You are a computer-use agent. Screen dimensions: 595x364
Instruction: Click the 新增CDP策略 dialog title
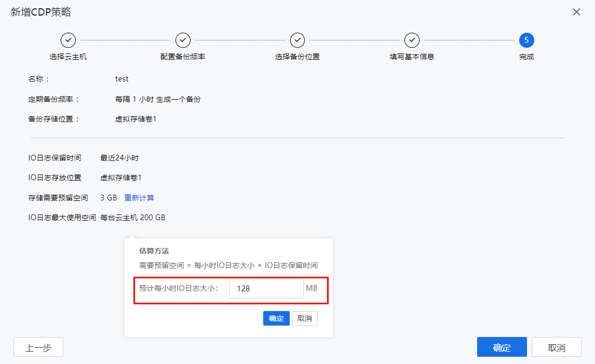click(41, 12)
